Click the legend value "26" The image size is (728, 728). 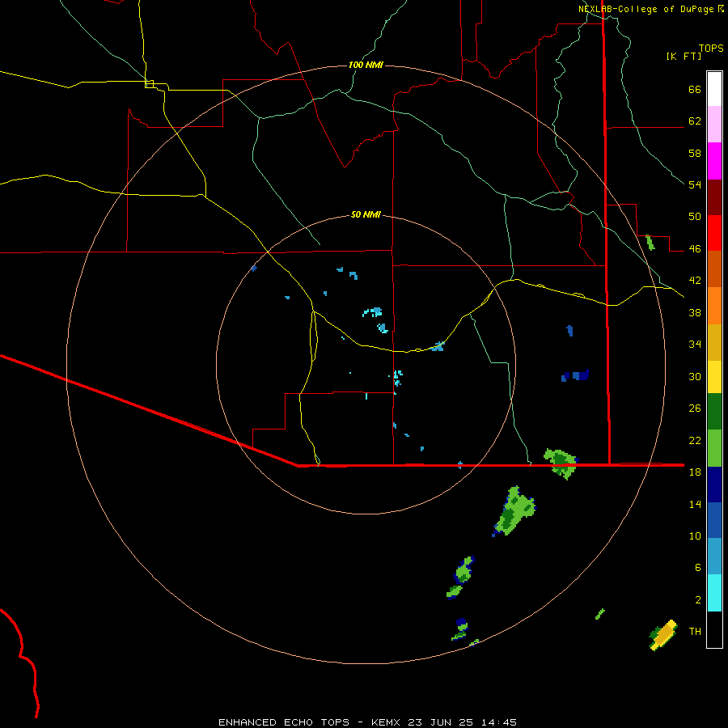click(x=695, y=408)
